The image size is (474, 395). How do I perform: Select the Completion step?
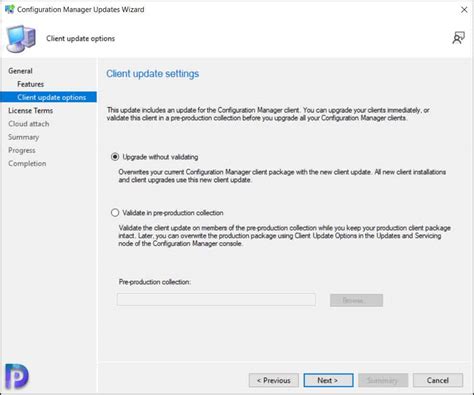click(27, 164)
